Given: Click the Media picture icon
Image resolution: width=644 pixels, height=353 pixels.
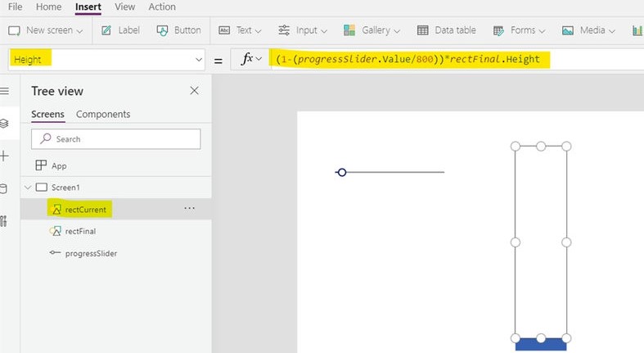Looking at the screenshot, I should click(568, 31).
